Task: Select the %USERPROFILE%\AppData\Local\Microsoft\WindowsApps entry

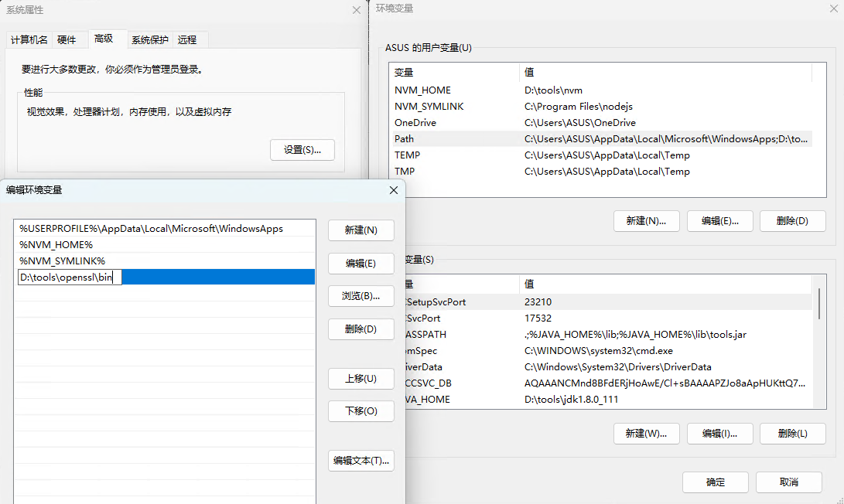Action: tap(165, 229)
